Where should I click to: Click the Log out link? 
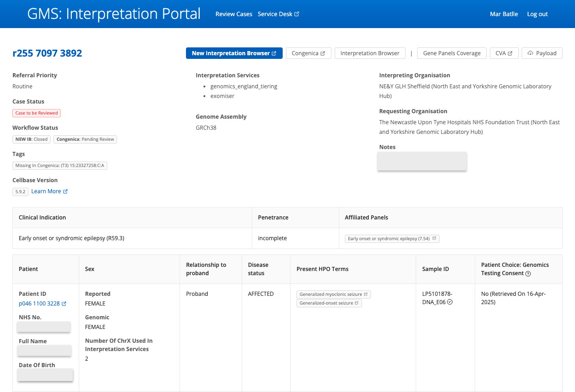(x=537, y=14)
